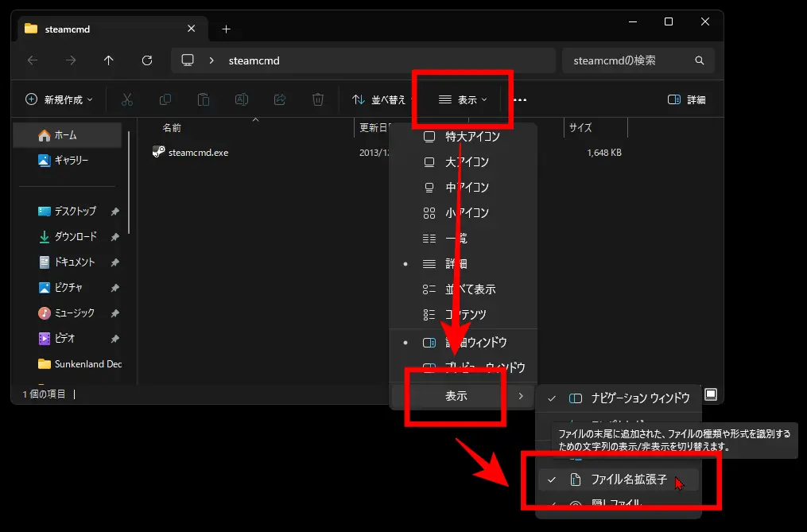Click the copy icon in toolbar

(x=165, y=99)
